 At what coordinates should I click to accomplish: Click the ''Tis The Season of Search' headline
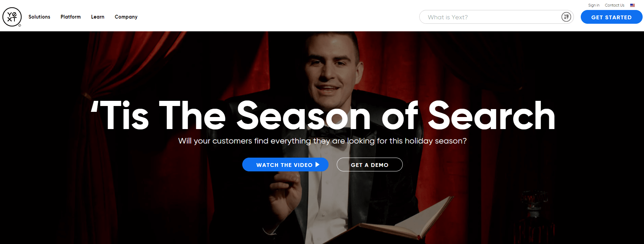(x=323, y=116)
